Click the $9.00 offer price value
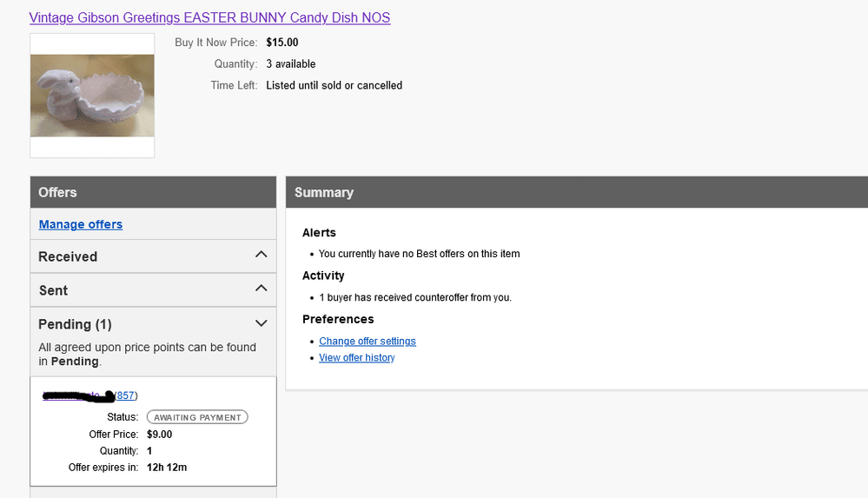 point(159,435)
